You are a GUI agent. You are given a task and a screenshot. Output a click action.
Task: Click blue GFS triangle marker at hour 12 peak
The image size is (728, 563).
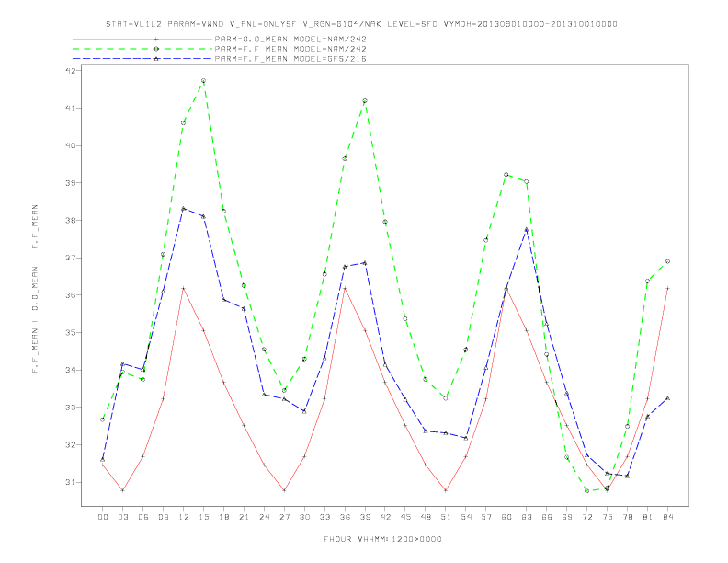point(184,209)
